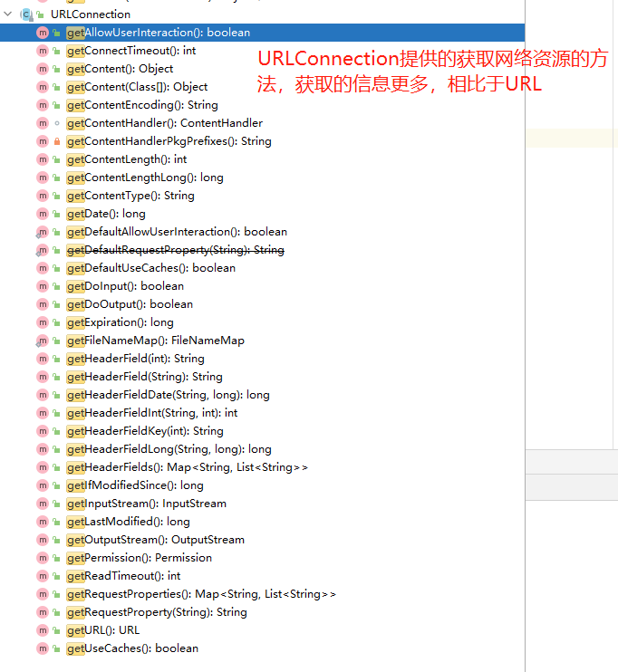The height and width of the screenshot is (672, 618).
Task: Select getRequestProperty(String): String
Action: click(x=157, y=612)
